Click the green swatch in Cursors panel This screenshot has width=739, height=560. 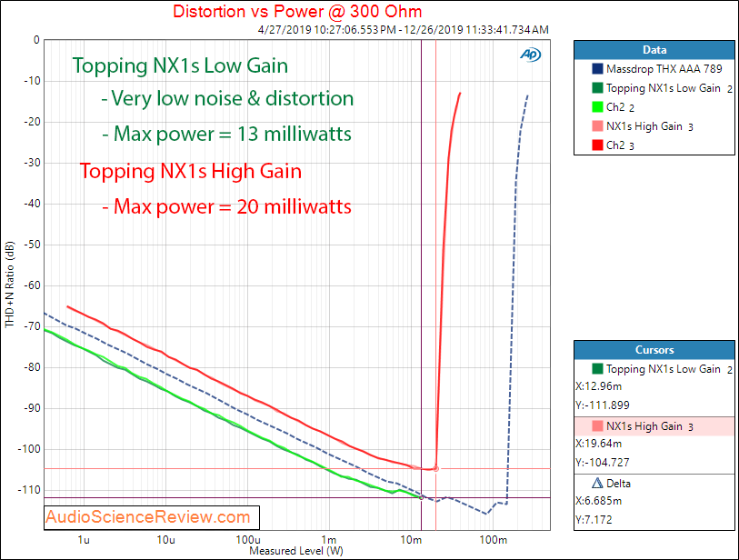point(597,368)
